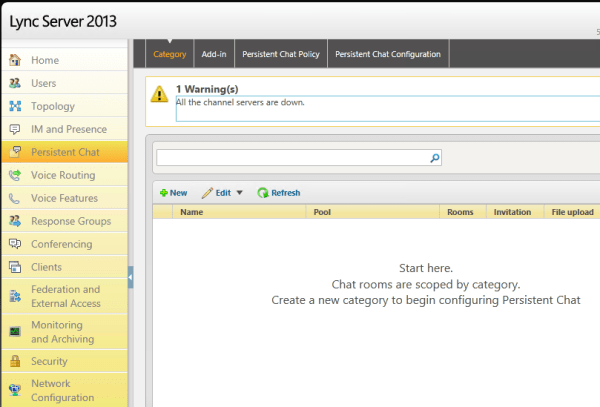Click the search magnifier icon
The width and height of the screenshot is (600, 407).
pos(434,158)
